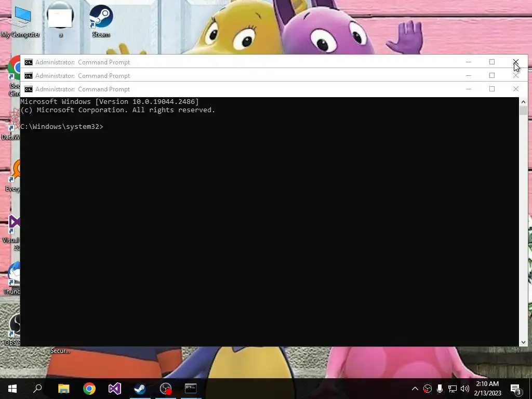Viewport: 532px width, 399px height.
Task: Minimize the middle Command Prompt window
Action: pos(469,75)
